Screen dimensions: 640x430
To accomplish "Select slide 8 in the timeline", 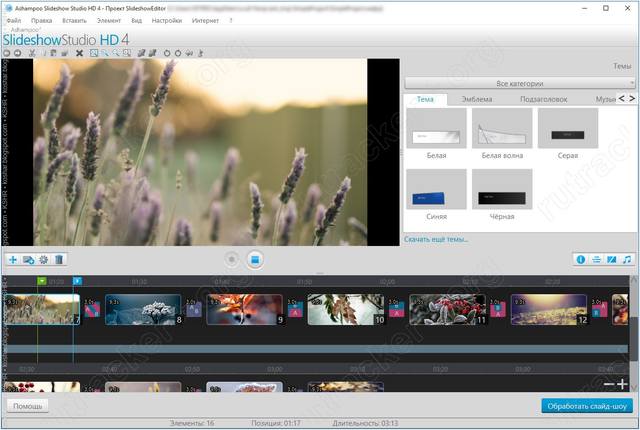I will [x=143, y=310].
